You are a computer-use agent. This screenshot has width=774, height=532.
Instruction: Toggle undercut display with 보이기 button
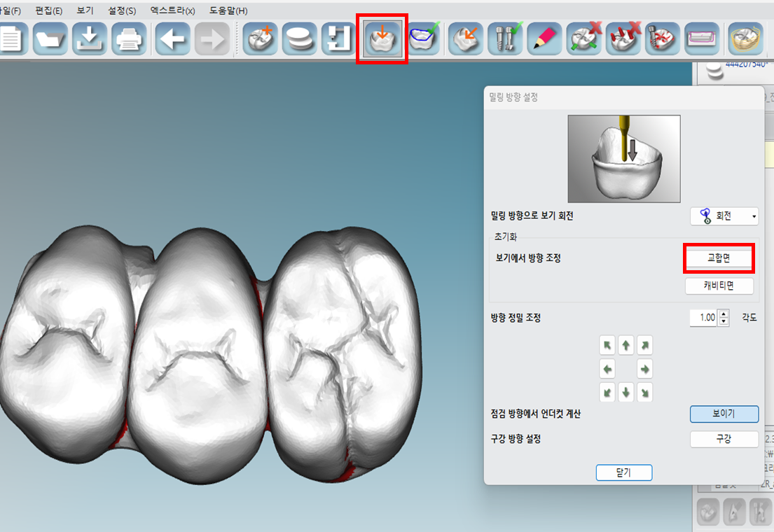[x=724, y=414]
